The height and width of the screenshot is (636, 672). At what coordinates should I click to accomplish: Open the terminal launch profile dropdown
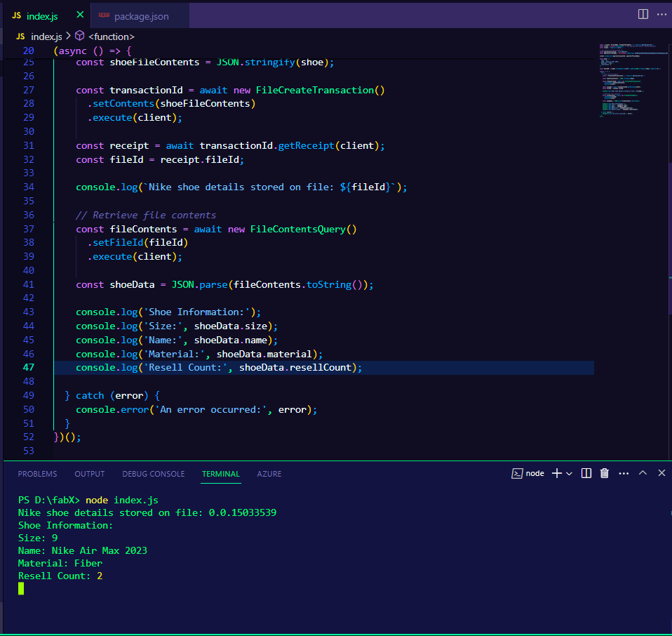(569, 474)
